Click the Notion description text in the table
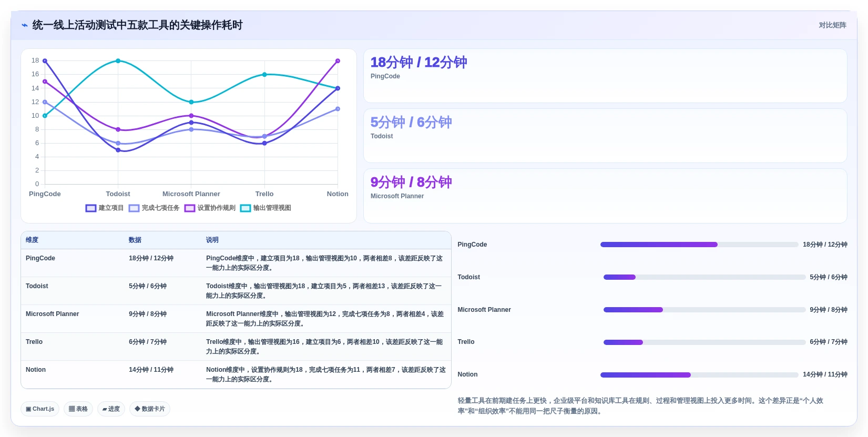This screenshot has height=437, width=868. [x=326, y=374]
